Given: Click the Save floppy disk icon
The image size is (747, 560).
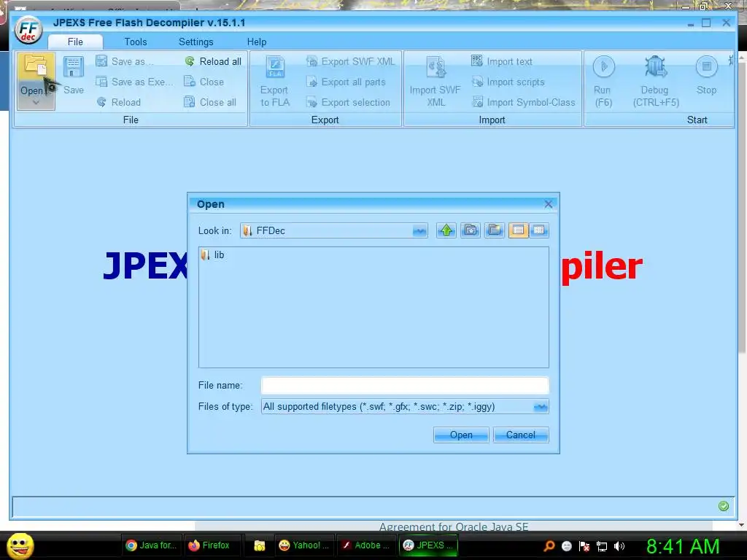Looking at the screenshot, I should point(74,67).
